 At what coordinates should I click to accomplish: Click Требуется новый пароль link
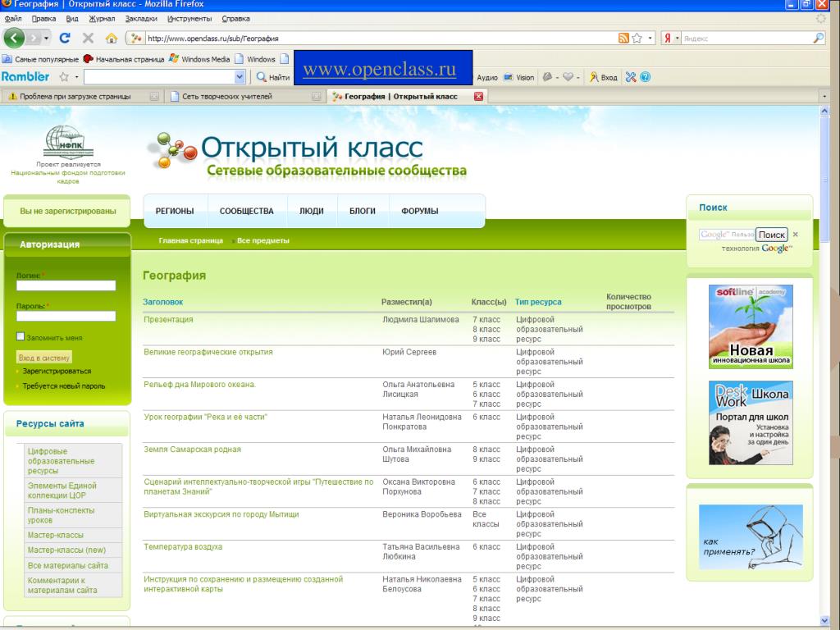[x=64, y=386]
